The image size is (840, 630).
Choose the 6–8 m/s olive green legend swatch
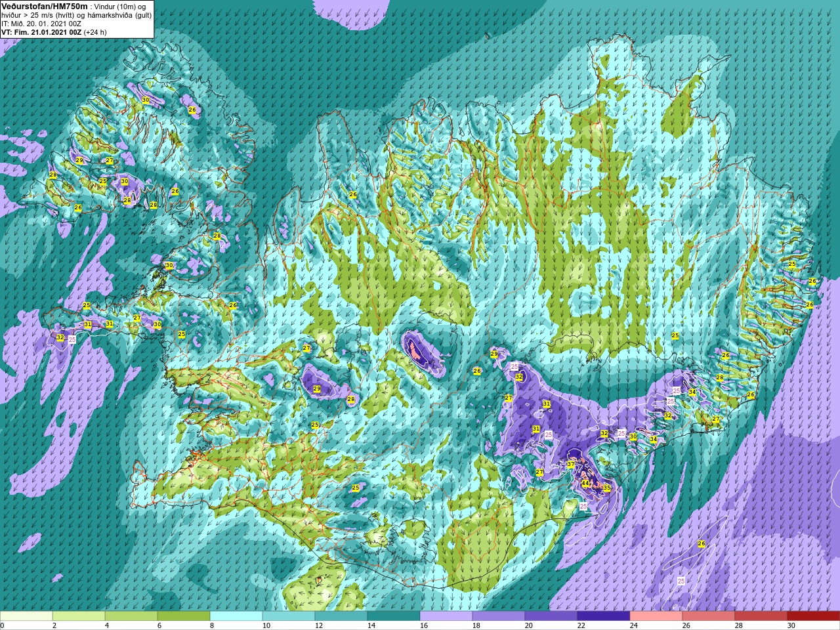[x=184, y=616]
